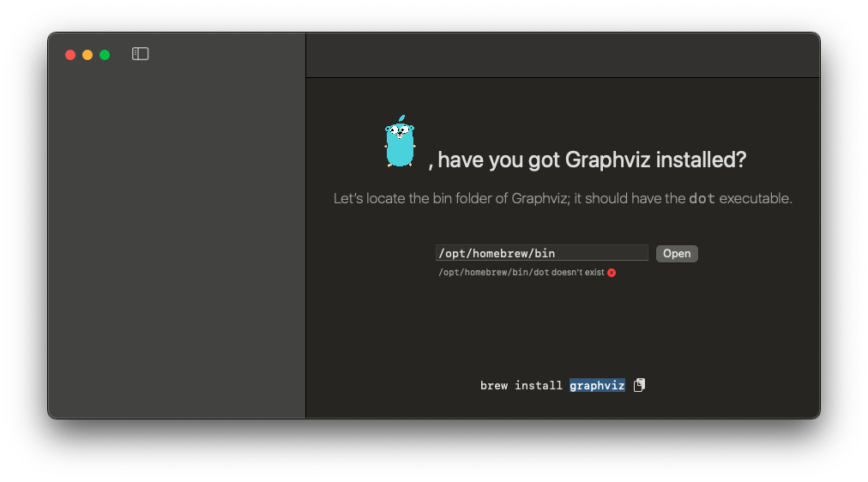Viewport: 868px width, 482px height.
Task: Click the "dot doesn't exist" error text
Action: pos(521,273)
